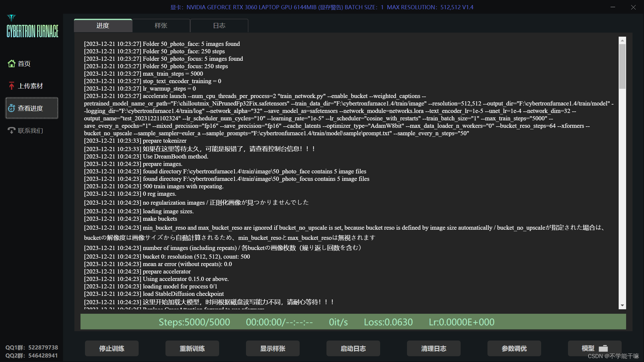
Task: Click the progress stopwatch icon in sidebar
Action: [x=12, y=108]
